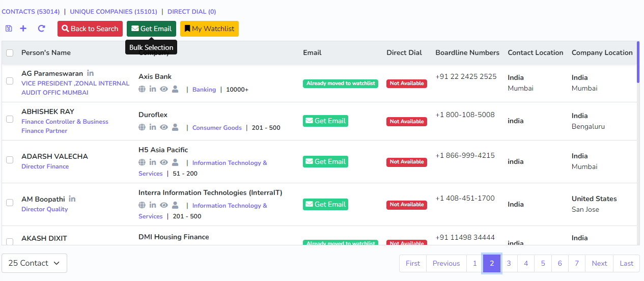Open Duroflex company LinkedIn icon
The height and width of the screenshot is (281, 644).
click(153, 127)
